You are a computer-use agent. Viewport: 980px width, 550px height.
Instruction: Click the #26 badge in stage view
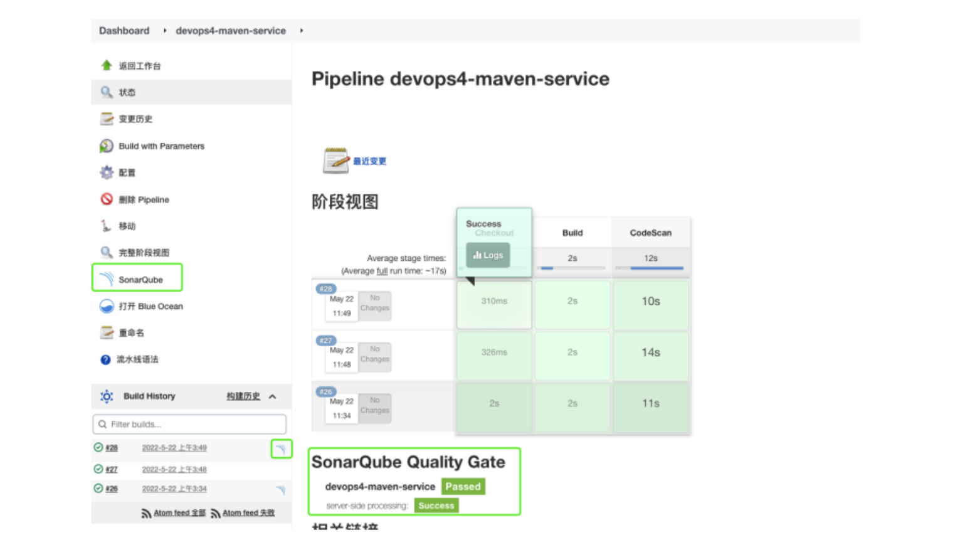tap(325, 391)
